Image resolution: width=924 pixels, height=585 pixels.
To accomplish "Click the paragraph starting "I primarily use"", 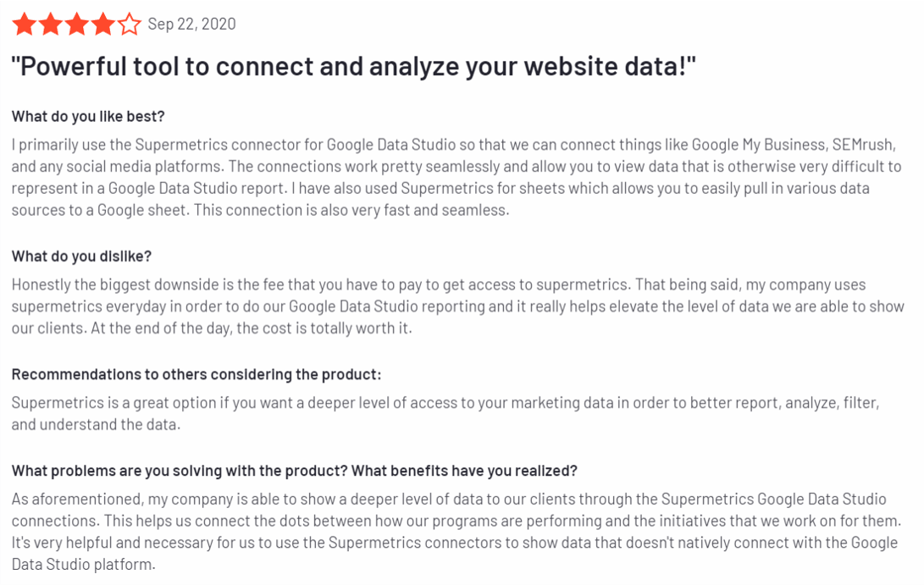I will 456,177.
